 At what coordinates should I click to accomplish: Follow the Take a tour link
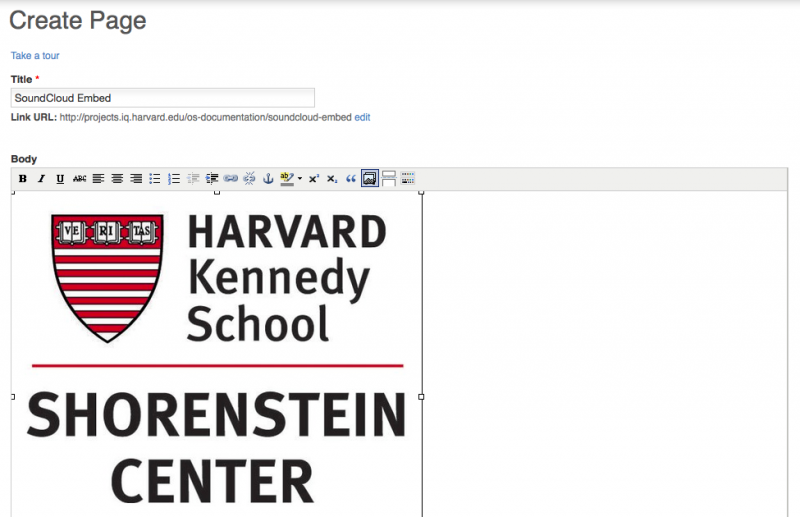point(35,56)
